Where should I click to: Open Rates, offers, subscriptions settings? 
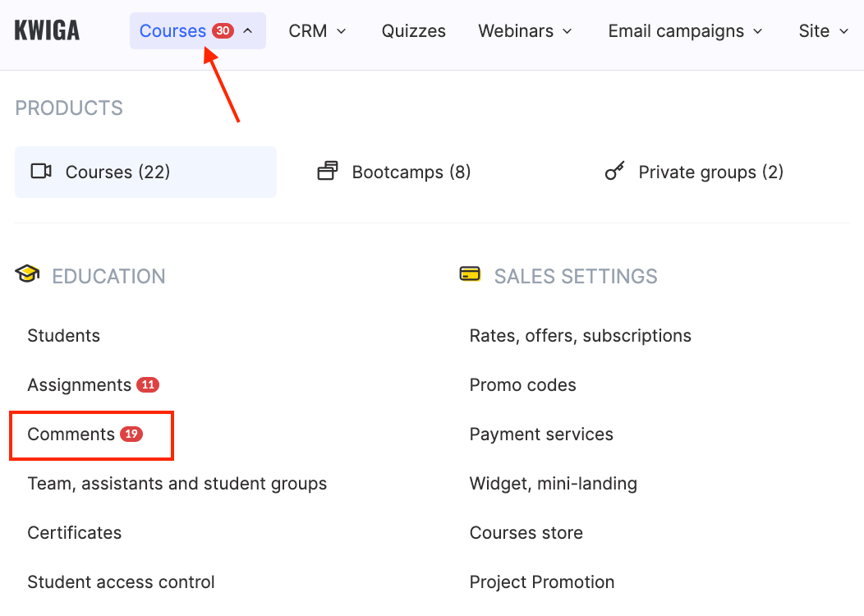580,335
